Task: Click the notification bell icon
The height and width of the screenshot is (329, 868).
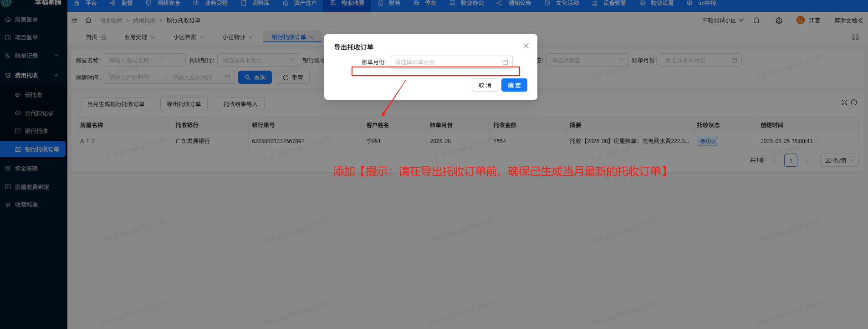Action: click(756, 21)
